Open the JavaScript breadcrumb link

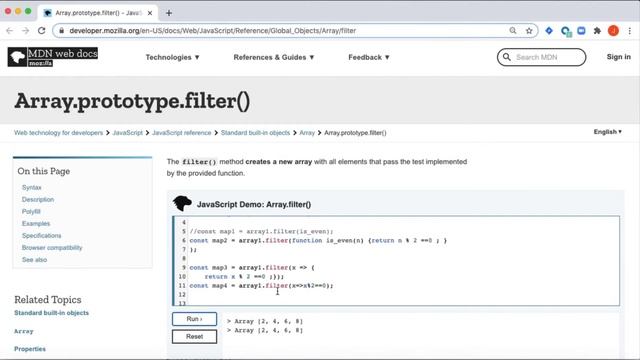[x=127, y=133]
